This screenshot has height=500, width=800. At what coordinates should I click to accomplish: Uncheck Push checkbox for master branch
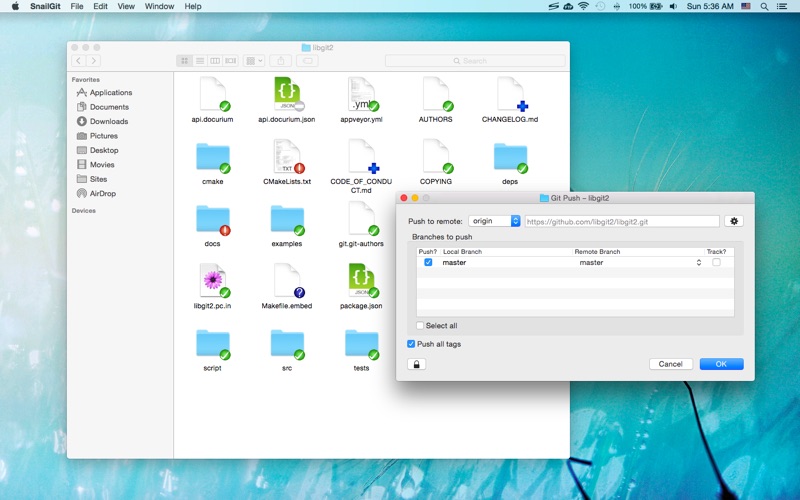(428, 262)
